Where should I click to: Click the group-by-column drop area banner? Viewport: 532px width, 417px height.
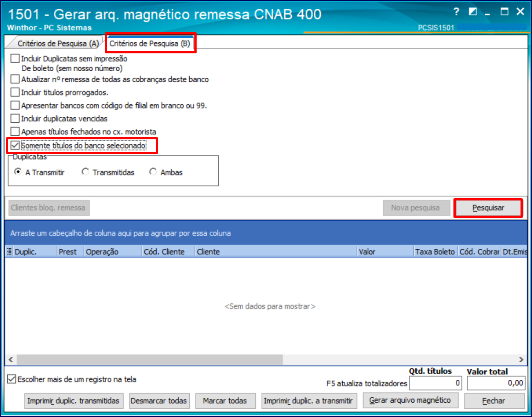(266, 233)
